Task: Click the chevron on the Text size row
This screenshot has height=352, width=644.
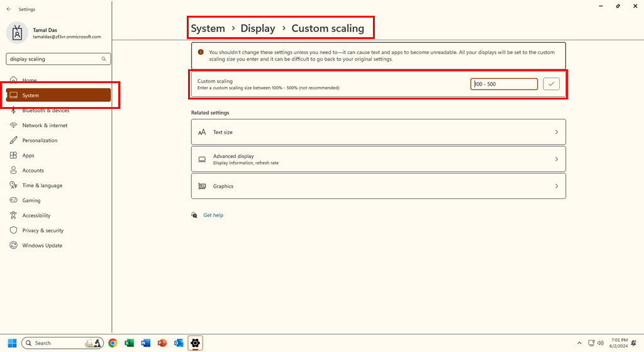Action: (557, 132)
